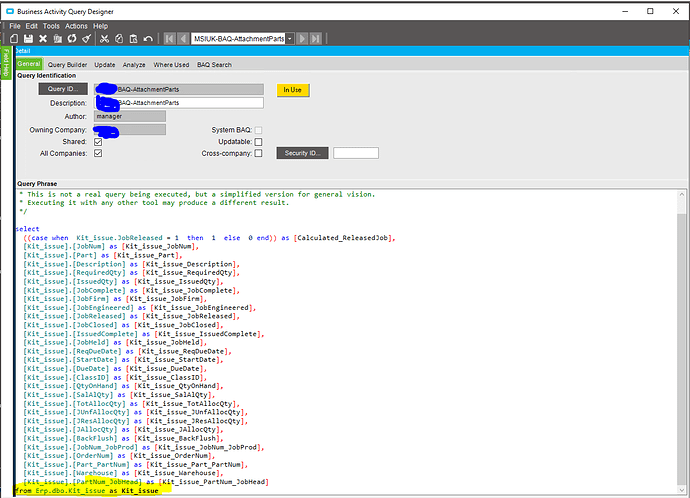Click the [Kit_issue_JobNum] alias line
The height and width of the screenshot is (498, 690).
159,246
